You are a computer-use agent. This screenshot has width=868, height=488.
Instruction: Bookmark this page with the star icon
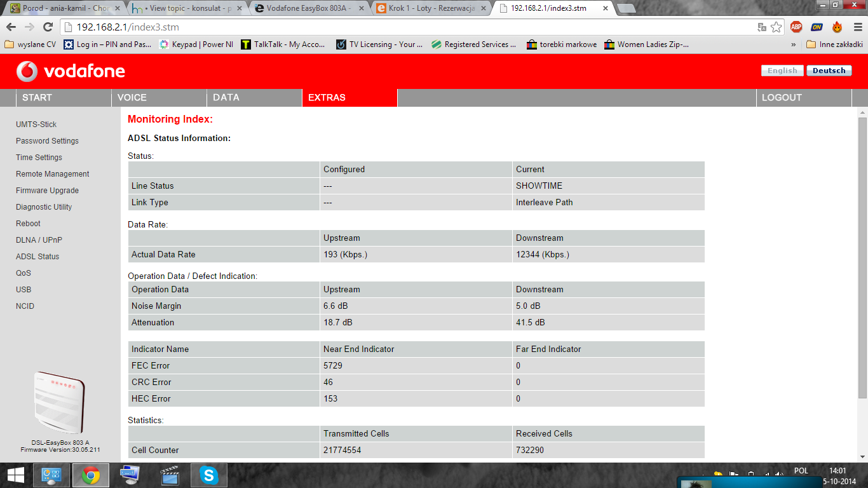pos(776,28)
